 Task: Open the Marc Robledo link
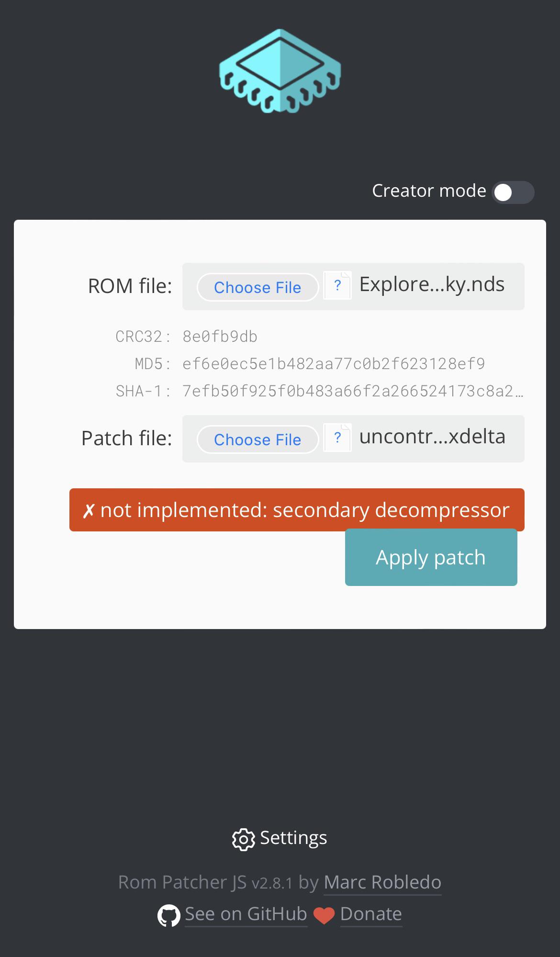click(x=382, y=882)
